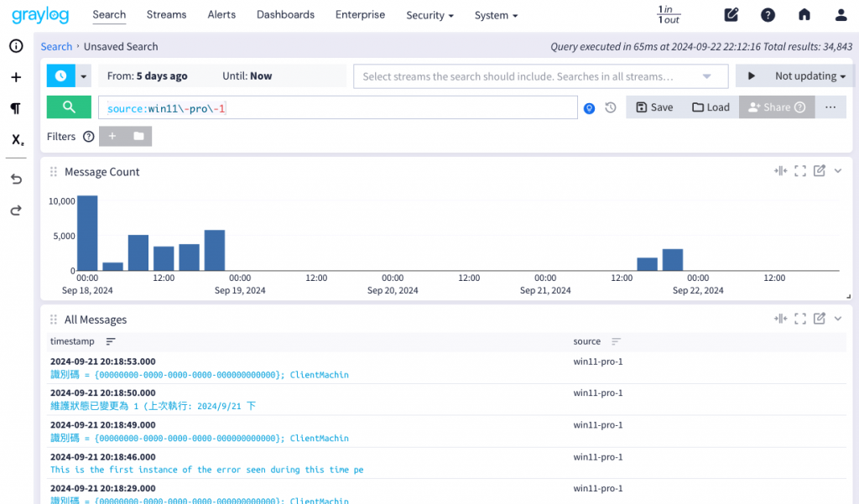This screenshot has width=859, height=504.
Task: Click the blue query validation icon
Action: pyautogui.click(x=589, y=108)
